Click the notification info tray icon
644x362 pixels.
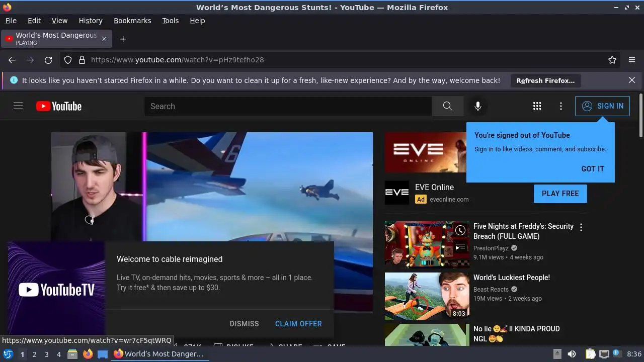(618, 354)
